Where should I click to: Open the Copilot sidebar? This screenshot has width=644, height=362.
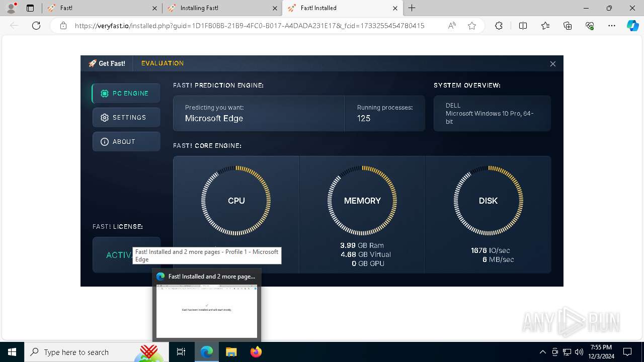(x=633, y=26)
